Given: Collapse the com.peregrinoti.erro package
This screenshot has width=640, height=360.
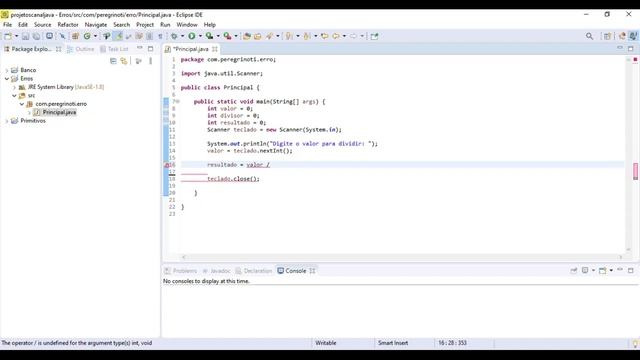Looking at the screenshot, I should (22, 104).
